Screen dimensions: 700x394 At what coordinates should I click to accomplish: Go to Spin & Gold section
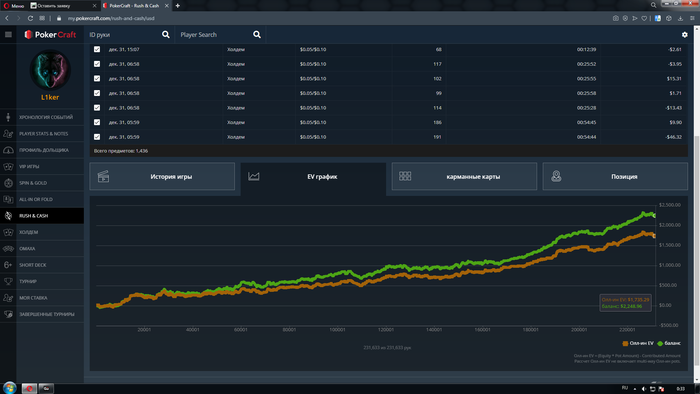[x=42, y=183]
